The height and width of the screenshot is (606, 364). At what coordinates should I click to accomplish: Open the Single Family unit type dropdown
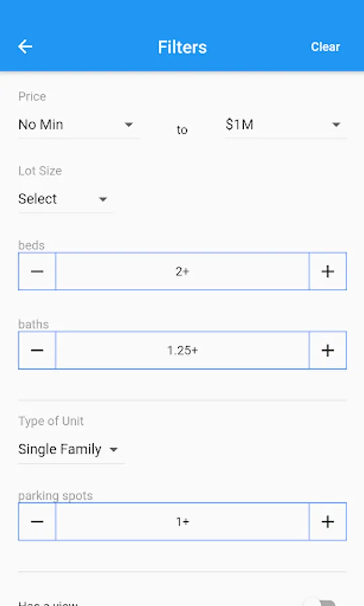tap(71, 450)
